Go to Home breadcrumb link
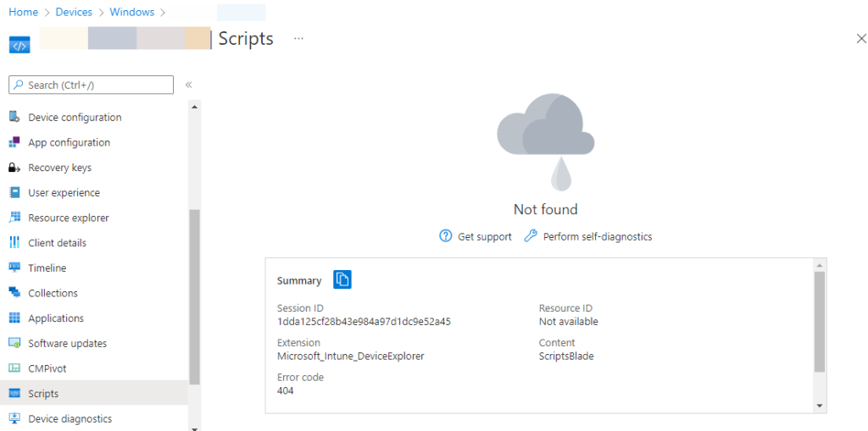 pos(23,12)
